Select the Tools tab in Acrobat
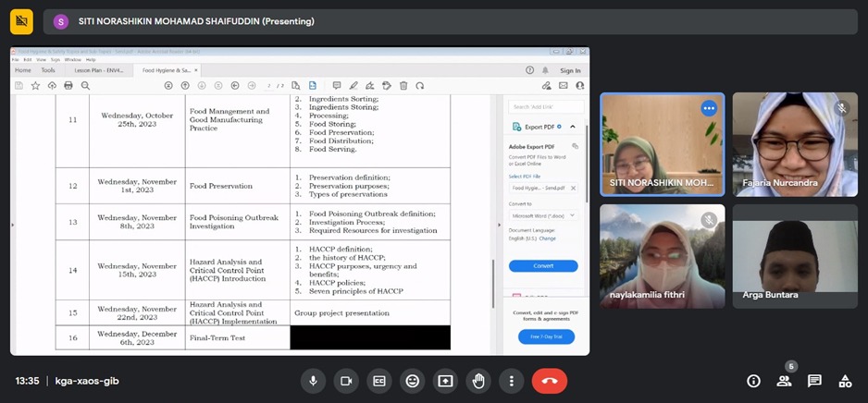Screen dimensions: 868x403 coord(48,70)
